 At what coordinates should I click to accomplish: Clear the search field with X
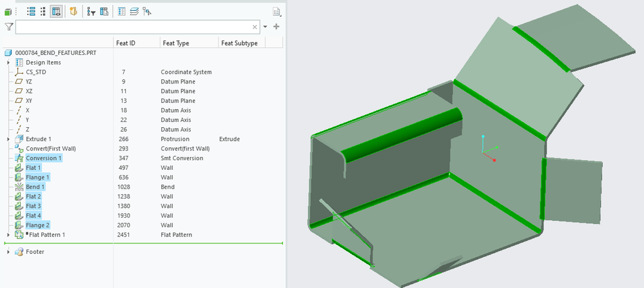pos(255,27)
